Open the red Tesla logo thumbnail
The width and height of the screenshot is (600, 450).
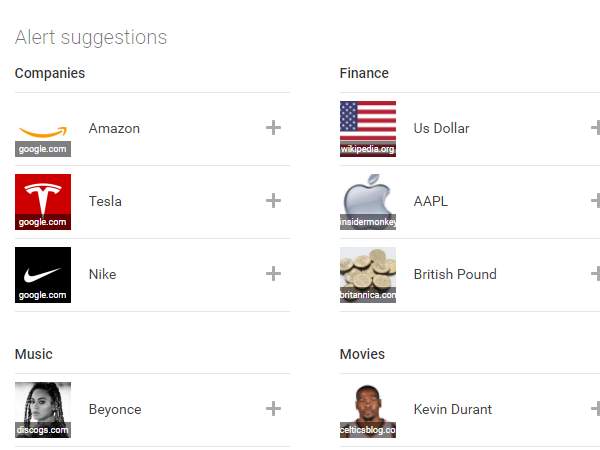(x=43, y=202)
